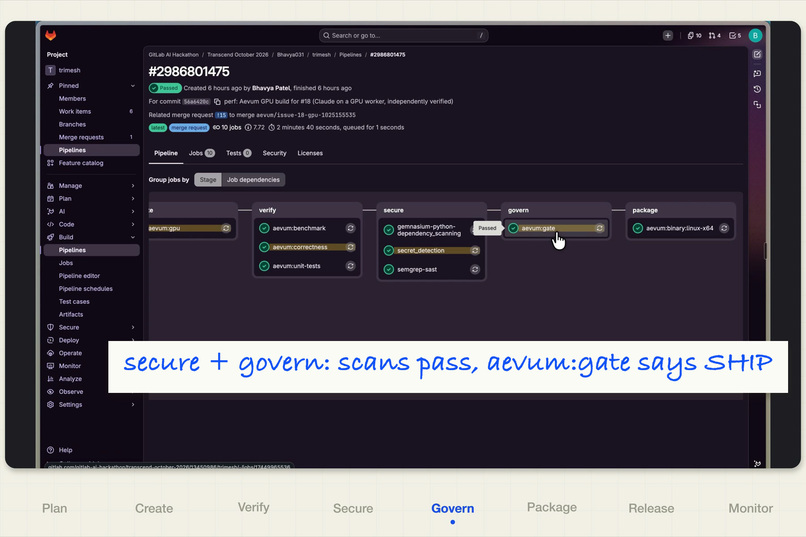Viewport: 806px width, 537px height.
Task: Switch to the Security tab
Action: (x=274, y=153)
